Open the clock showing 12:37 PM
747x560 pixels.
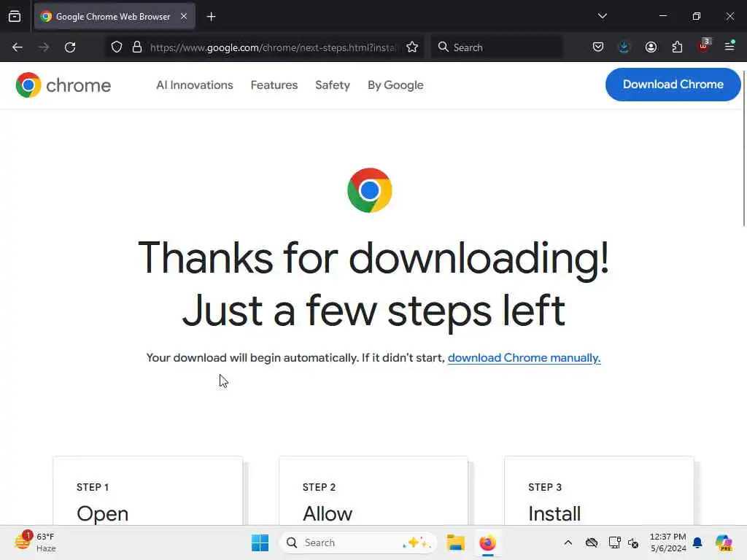pos(668,542)
